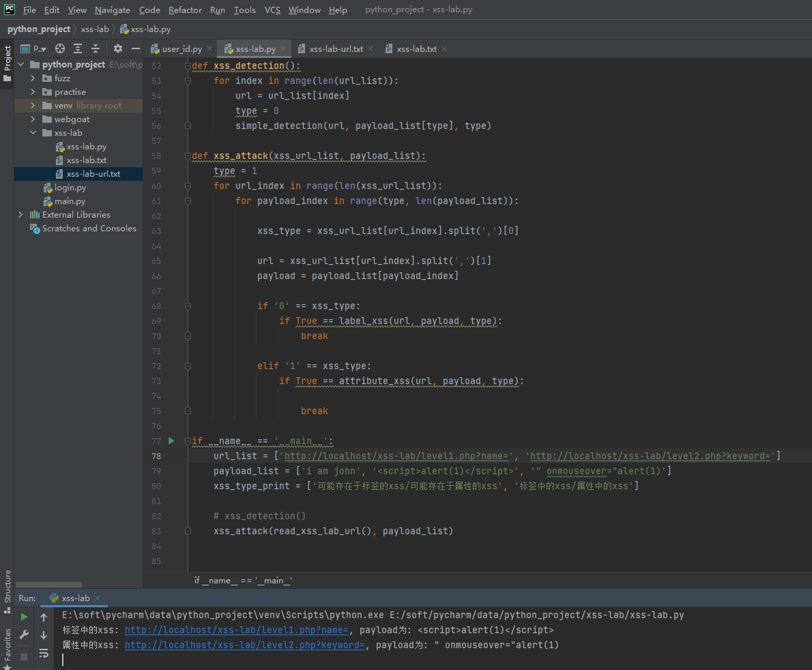This screenshot has width=812, height=670.
Task: Open Project panel settings gear
Action: [x=118, y=48]
